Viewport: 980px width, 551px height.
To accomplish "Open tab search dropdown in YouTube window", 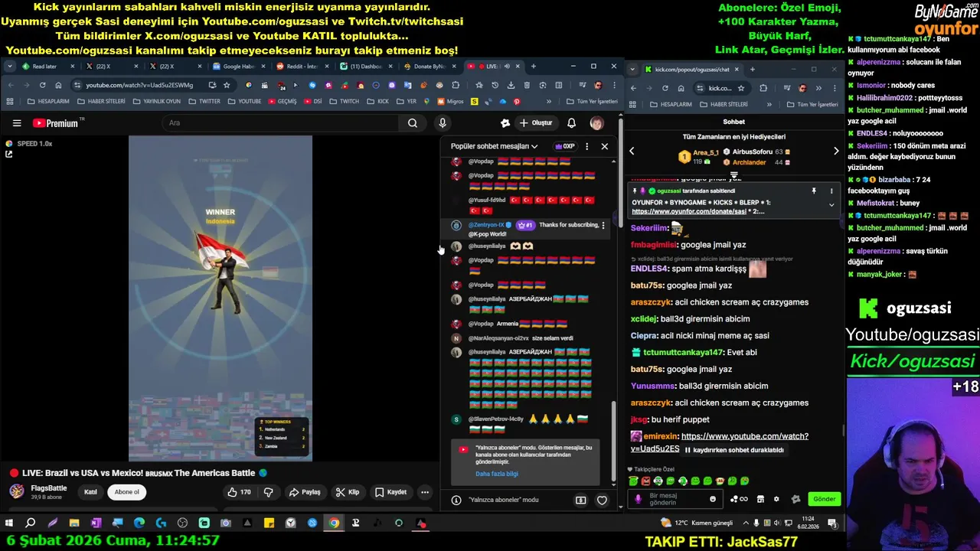I will click(10, 67).
